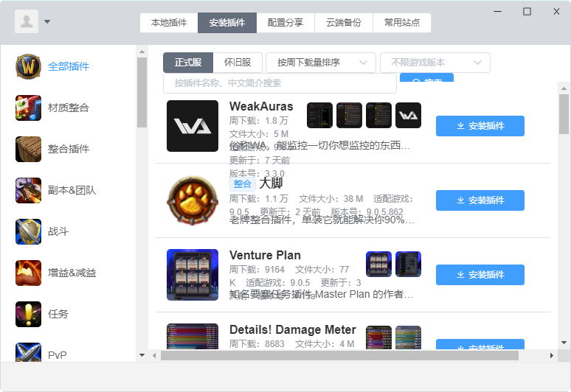Screen dimensions: 571x392
Task: Click the 增益&减益 category icon
Action: pyautogui.click(x=28, y=273)
